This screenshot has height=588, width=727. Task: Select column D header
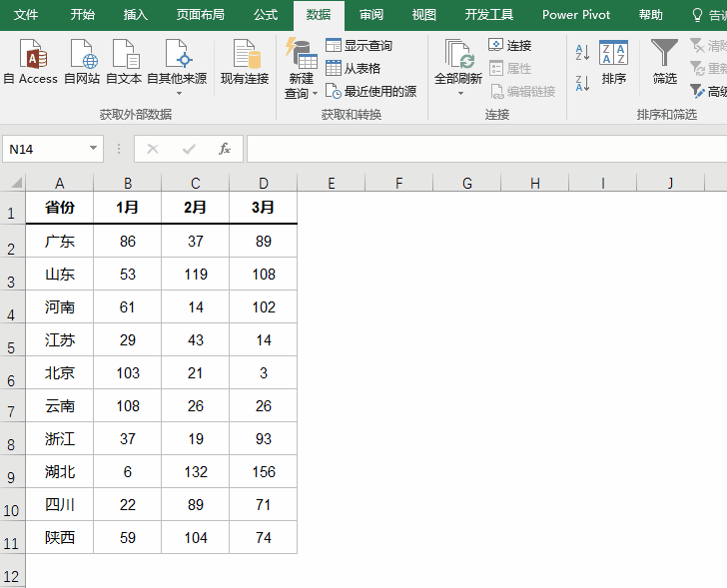(x=264, y=183)
